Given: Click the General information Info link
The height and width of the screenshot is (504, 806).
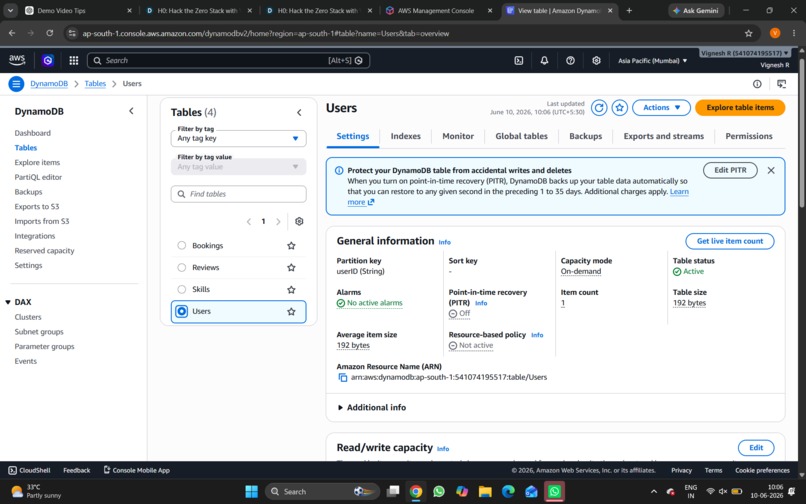Looking at the screenshot, I should pos(445,242).
